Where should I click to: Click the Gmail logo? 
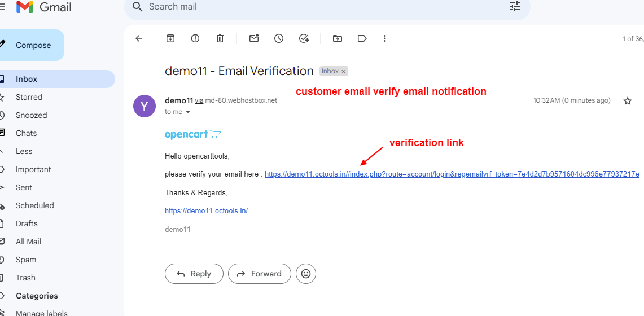tap(44, 7)
